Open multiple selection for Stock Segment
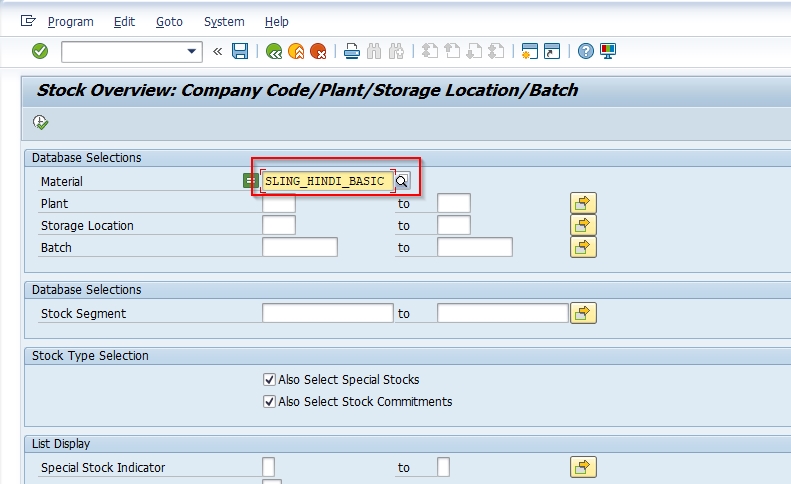The image size is (791, 484). (583, 313)
